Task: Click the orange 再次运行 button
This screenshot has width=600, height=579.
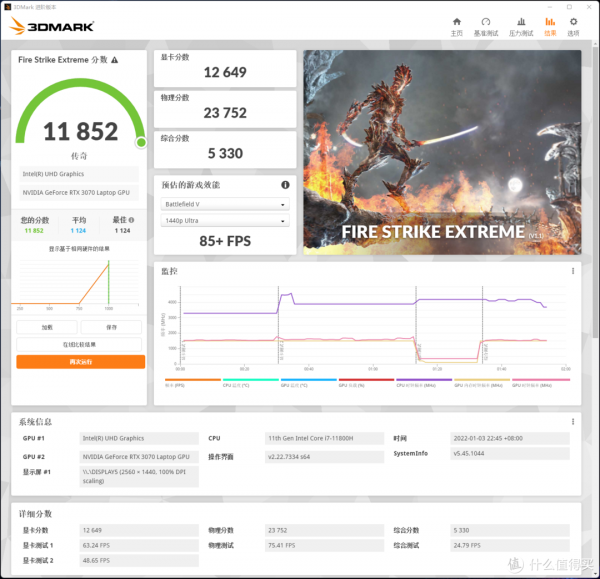Action: pos(81,362)
